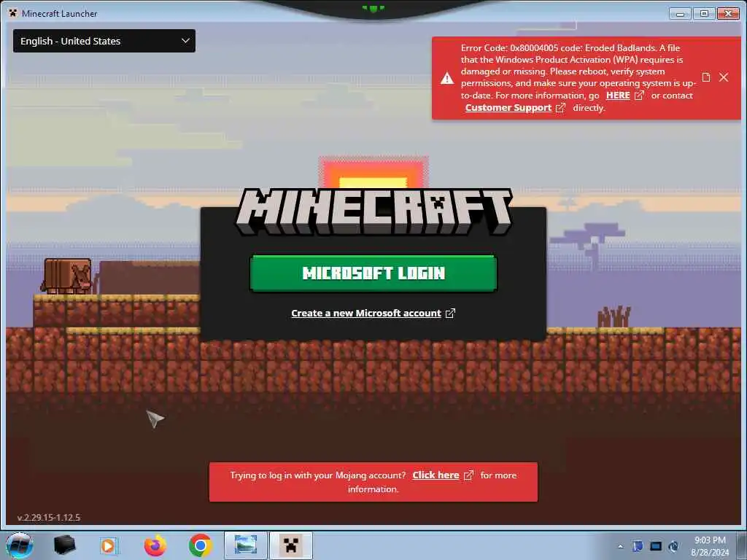Viewport: 747px width, 560px height.
Task: Click the Minecraft Launcher title bar icon
Action: [12, 13]
